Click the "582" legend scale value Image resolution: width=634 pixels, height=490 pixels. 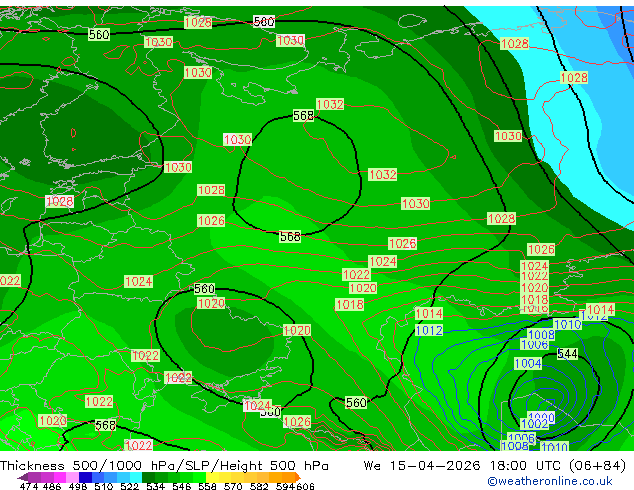pyautogui.click(x=259, y=486)
